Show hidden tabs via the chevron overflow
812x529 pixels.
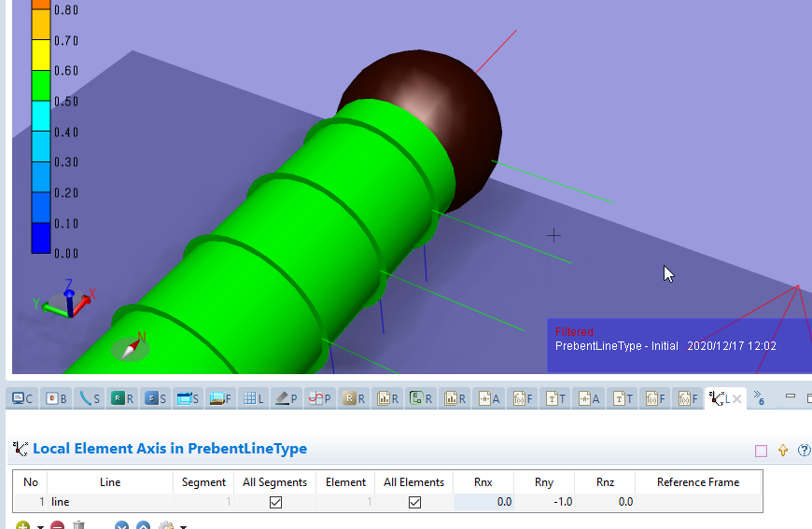click(759, 397)
